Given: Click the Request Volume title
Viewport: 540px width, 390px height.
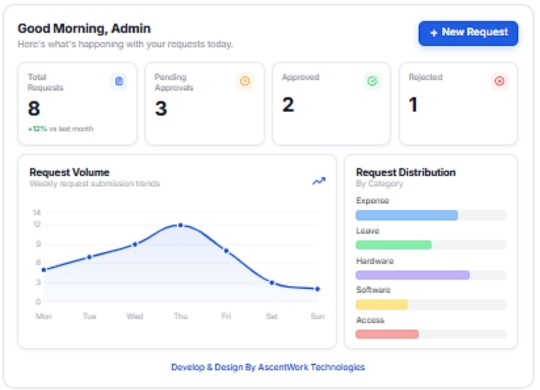Looking at the screenshot, I should pyautogui.click(x=69, y=172).
